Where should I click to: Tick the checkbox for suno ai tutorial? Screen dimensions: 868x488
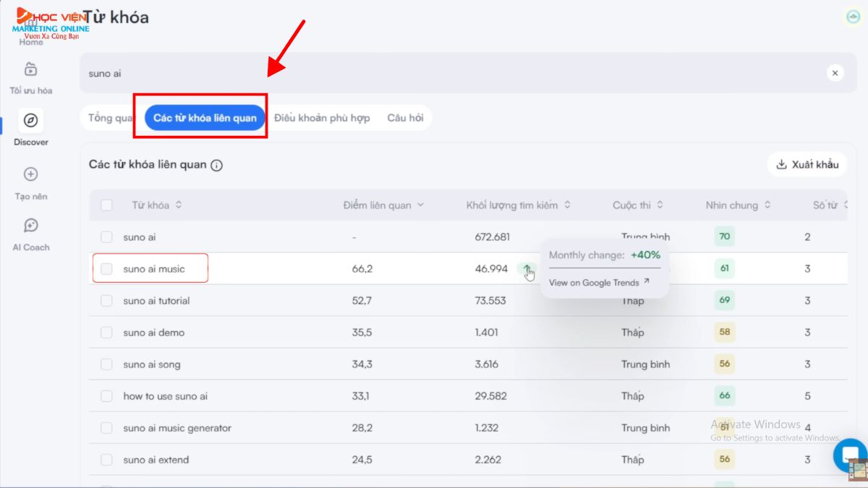pos(106,301)
